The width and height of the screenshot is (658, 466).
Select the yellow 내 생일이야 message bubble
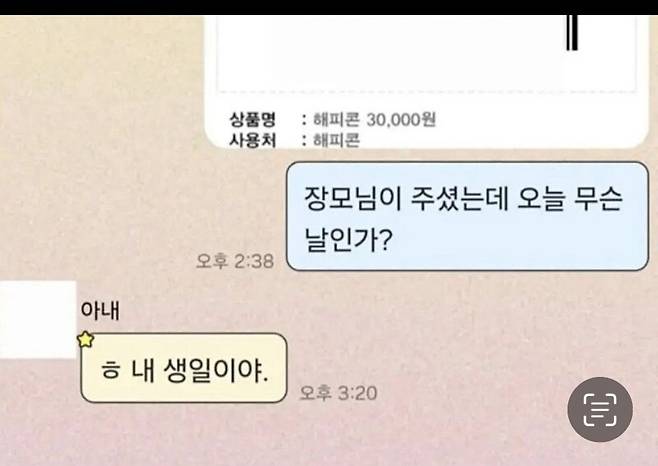[184, 368]
